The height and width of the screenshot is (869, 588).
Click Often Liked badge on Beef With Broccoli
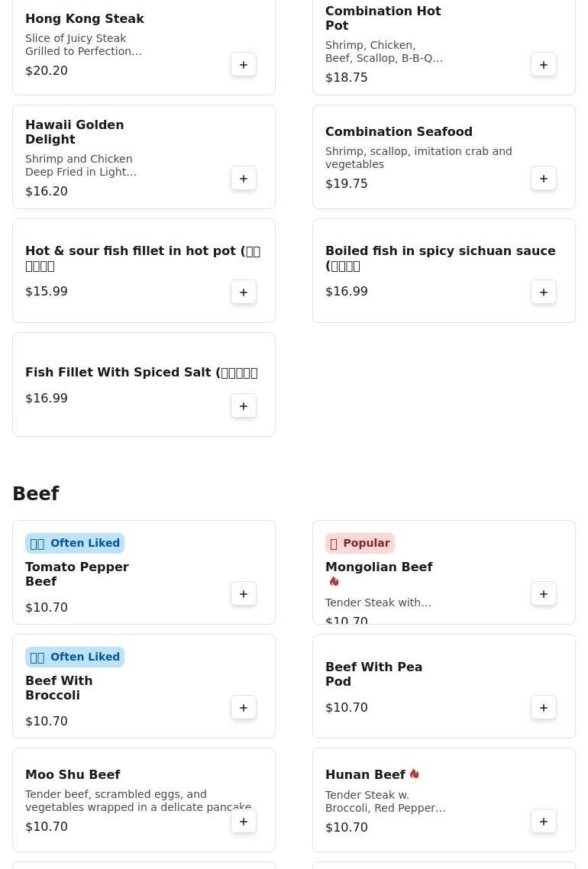click(x=75, y=657)
